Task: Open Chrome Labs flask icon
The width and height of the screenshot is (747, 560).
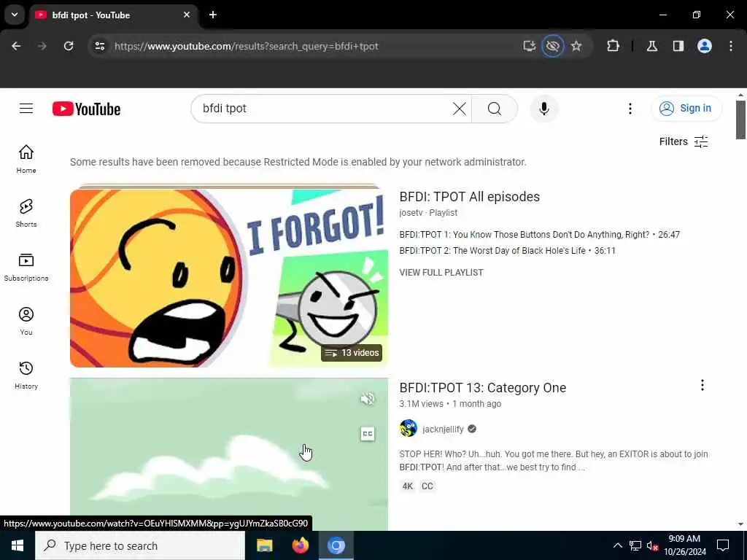Action: [652, 46]
